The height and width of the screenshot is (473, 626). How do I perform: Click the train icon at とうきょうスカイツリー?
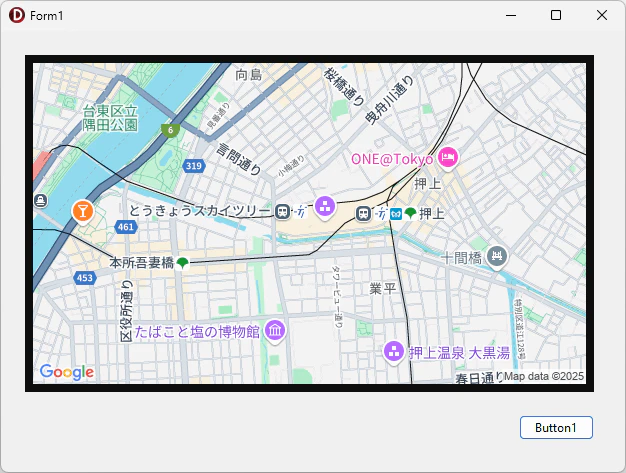click(x=283, y=211)
